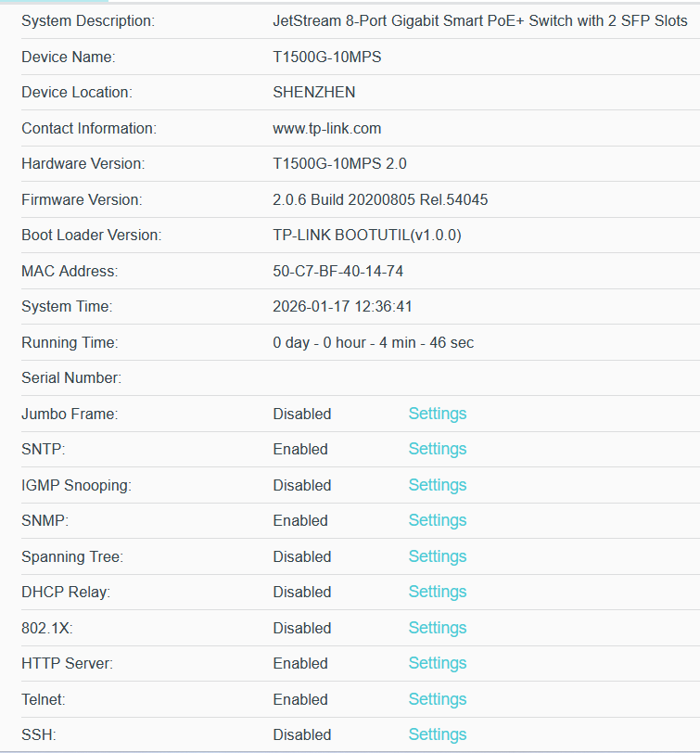Open Settings for IGMP Snooping
700x753 pixels.
tap(437, 485)
